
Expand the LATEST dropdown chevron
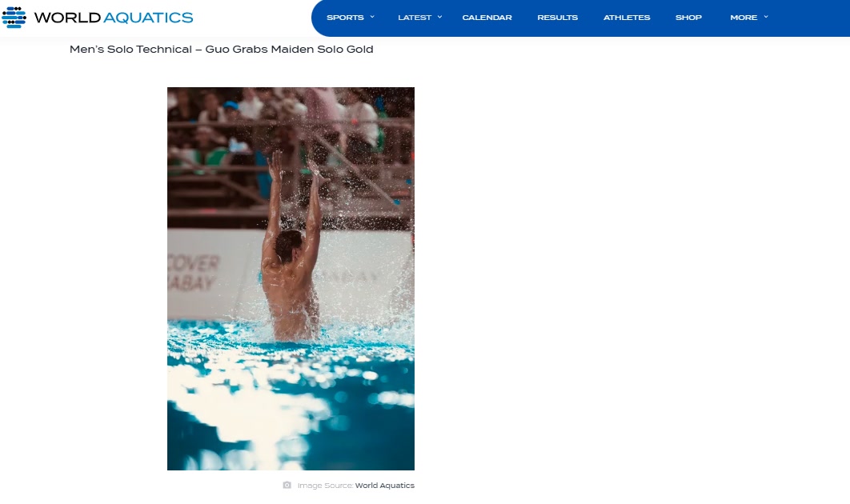[x=439, y=17]
